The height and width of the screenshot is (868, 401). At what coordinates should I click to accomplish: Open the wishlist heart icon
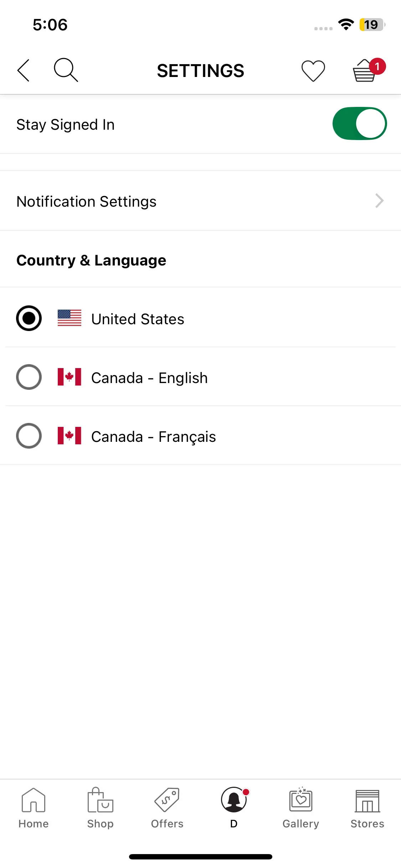[313, 71]
